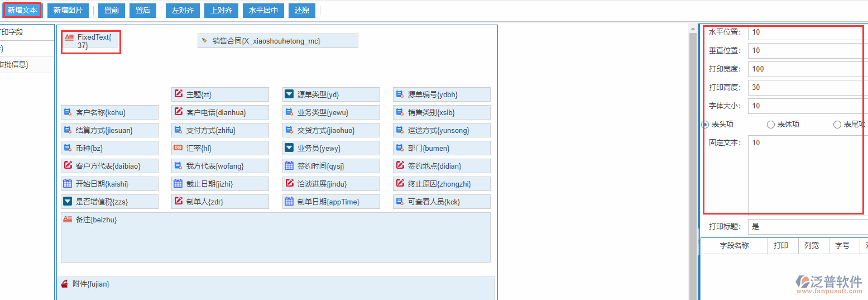Click the 部门{bumen} field icon
The width and height of the screenshot is (868, 300).
pos(400,148)
